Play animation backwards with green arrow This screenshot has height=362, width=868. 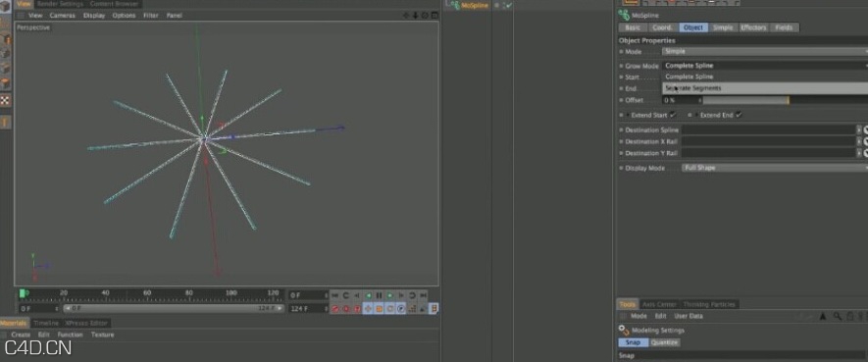[368, 295]
